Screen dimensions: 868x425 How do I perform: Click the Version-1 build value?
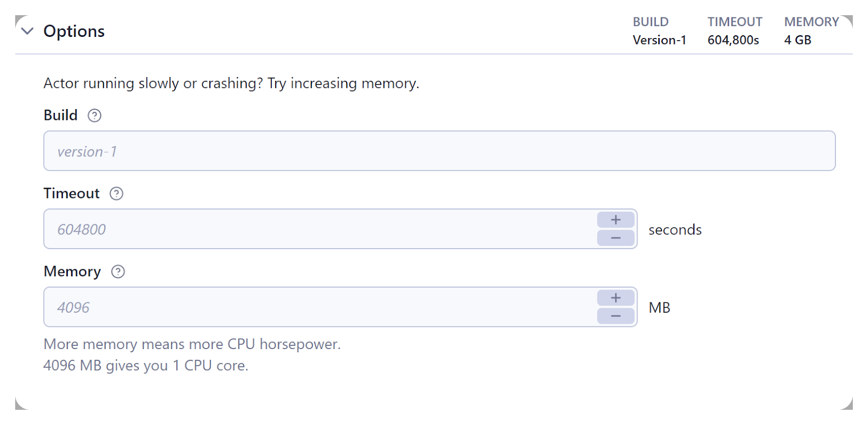(659, 40)
